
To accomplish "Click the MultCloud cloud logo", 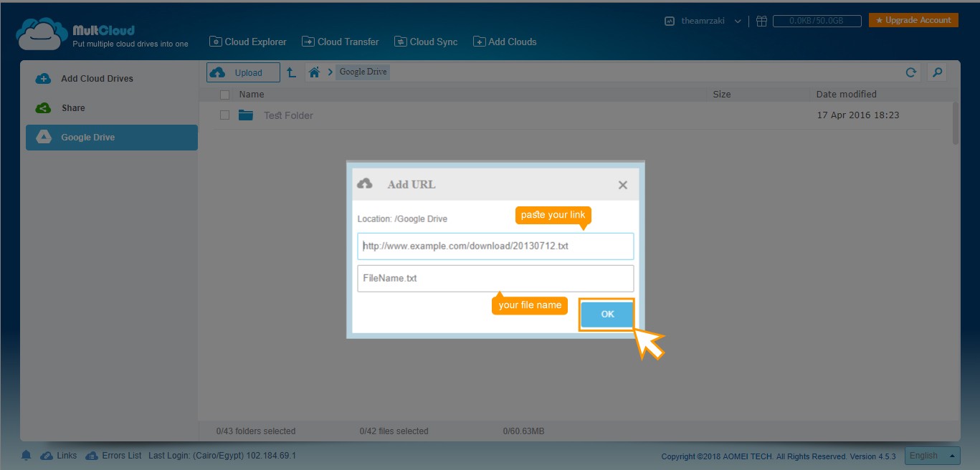I will [x=41, y=34].
